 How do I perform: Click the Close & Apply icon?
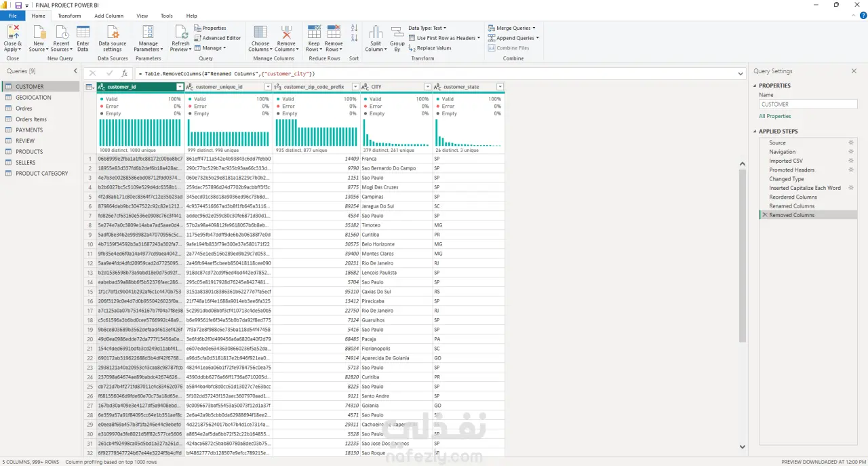pos(13,33)
